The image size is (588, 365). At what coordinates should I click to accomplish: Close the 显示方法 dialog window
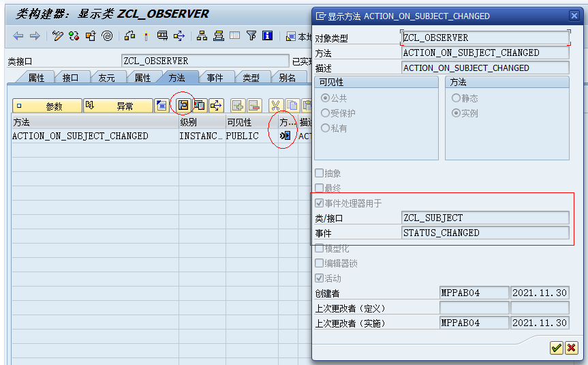click(x=574, y=16)
